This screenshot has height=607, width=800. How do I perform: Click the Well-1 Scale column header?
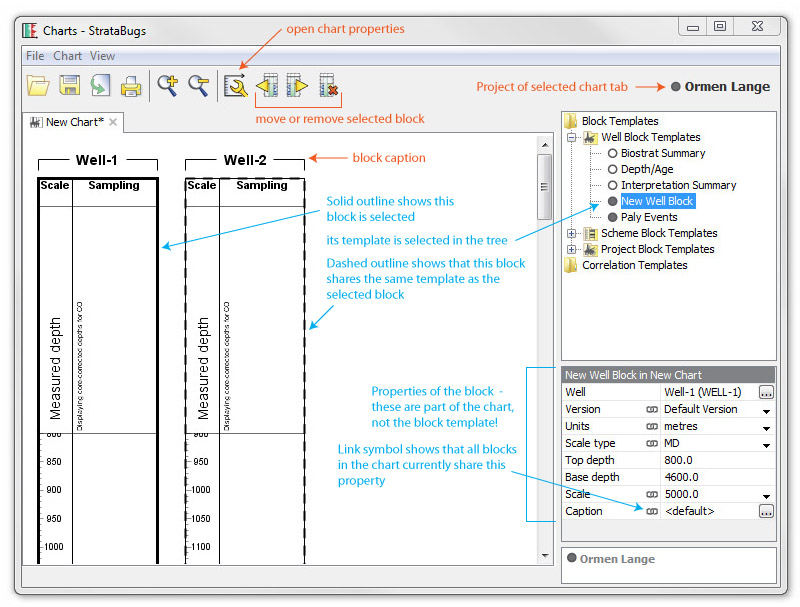pyautogui.click(x=55, y=186)
